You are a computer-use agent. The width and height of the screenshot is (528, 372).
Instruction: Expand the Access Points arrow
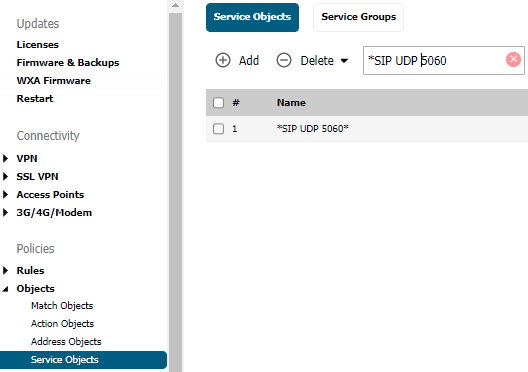(5, 195)
